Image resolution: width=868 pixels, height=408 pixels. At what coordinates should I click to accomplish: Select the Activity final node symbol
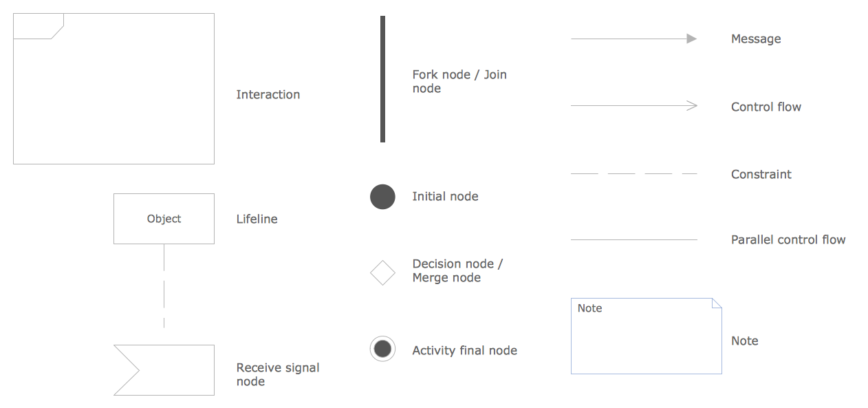tap(382, 349)
